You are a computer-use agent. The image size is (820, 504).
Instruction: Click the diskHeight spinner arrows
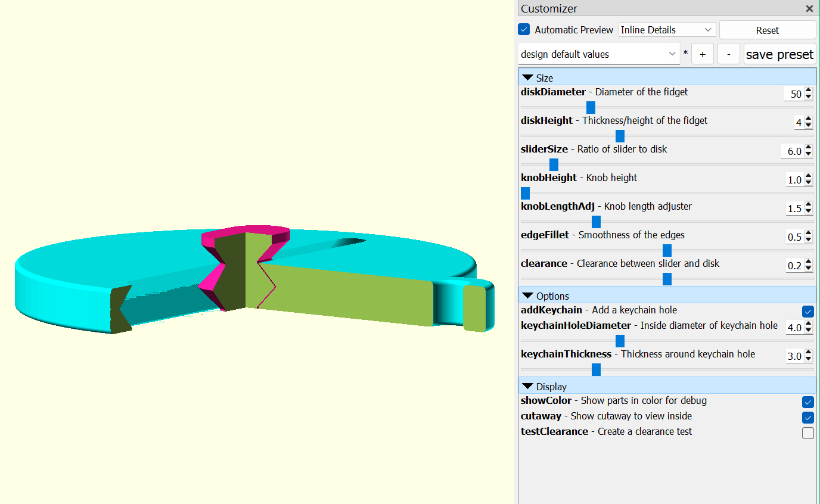(809, 123)
